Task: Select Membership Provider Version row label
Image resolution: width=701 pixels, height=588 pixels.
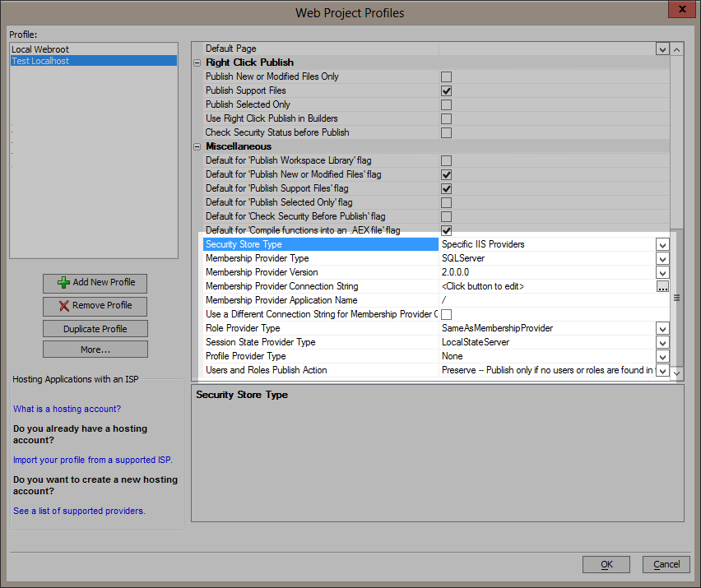Action: 262,272
